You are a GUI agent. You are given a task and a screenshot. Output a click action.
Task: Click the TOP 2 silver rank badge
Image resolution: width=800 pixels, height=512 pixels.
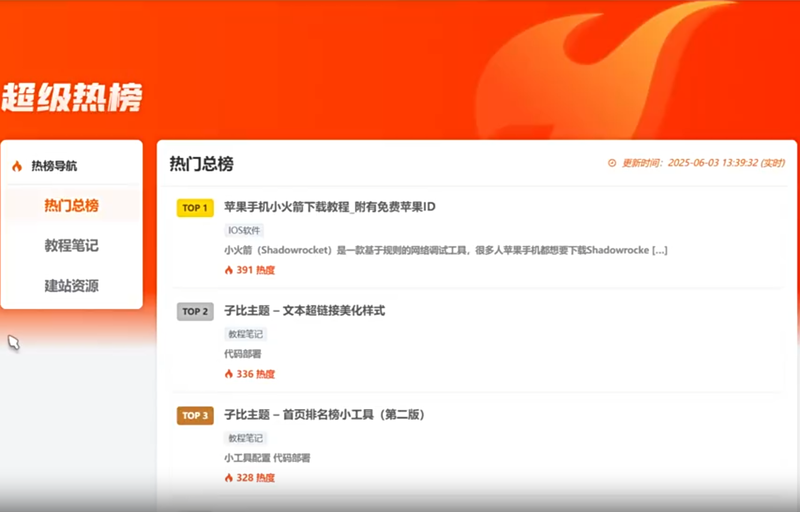pyautogui.click(x=195, y=312)
